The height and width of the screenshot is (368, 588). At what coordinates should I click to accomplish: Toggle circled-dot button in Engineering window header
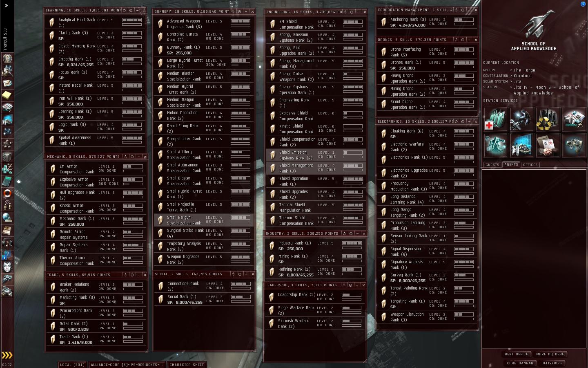click(352, 12)
